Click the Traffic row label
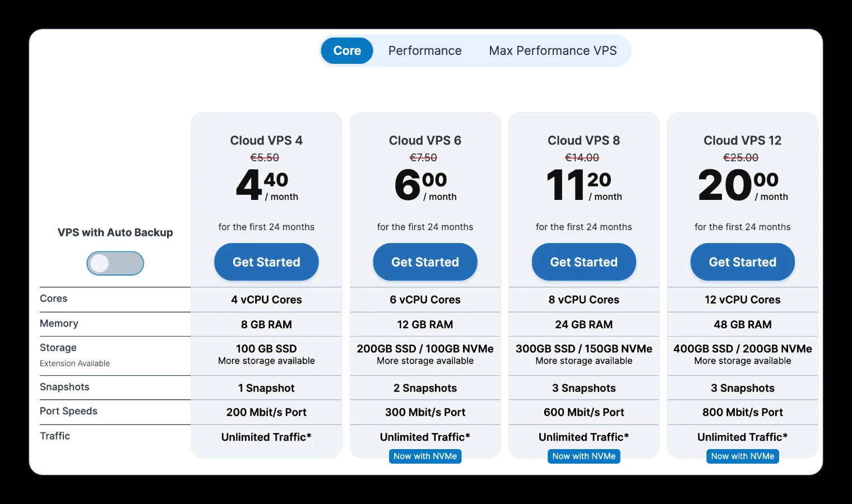The width and height of the screenshot is (852, 504). click(x=55, y=436)
